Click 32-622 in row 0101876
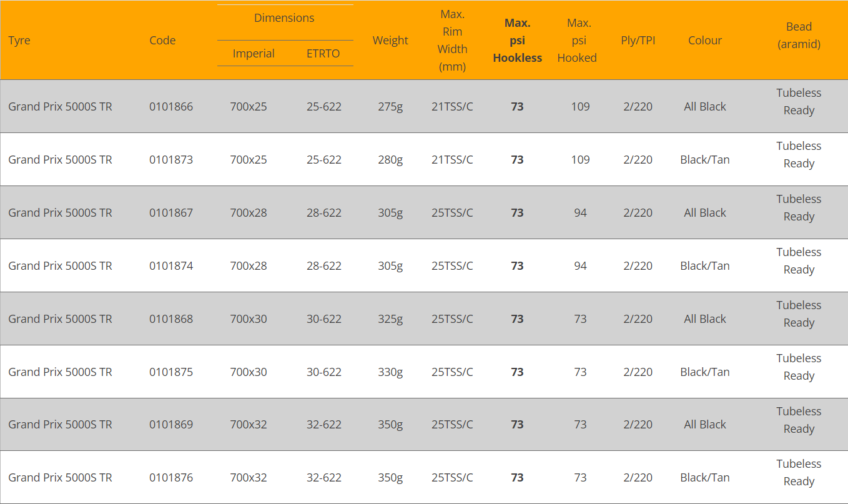 [324, 478]
